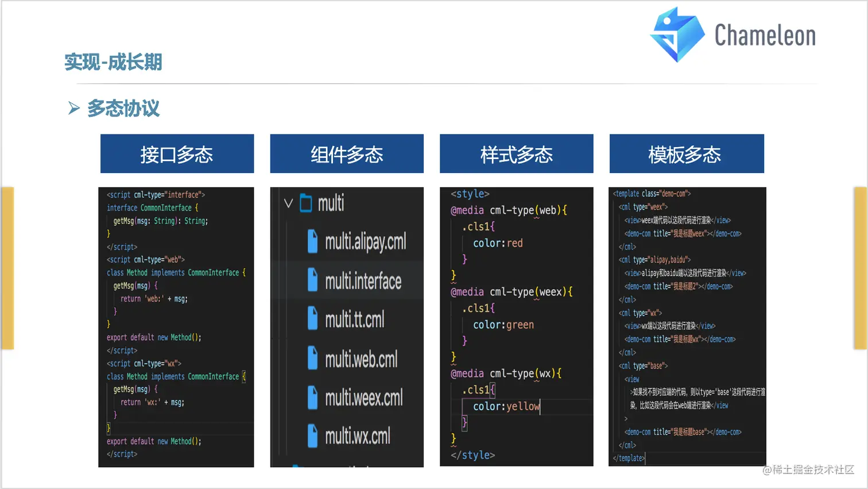Click the script cml-type="web" line
The width and height of the screenshot is (868, 489).
(145, 260)
